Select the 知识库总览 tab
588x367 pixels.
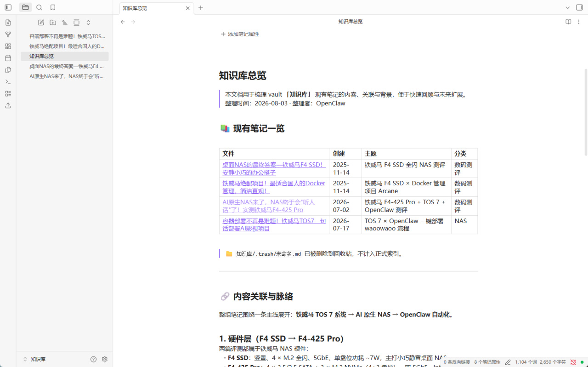(157, 8)
